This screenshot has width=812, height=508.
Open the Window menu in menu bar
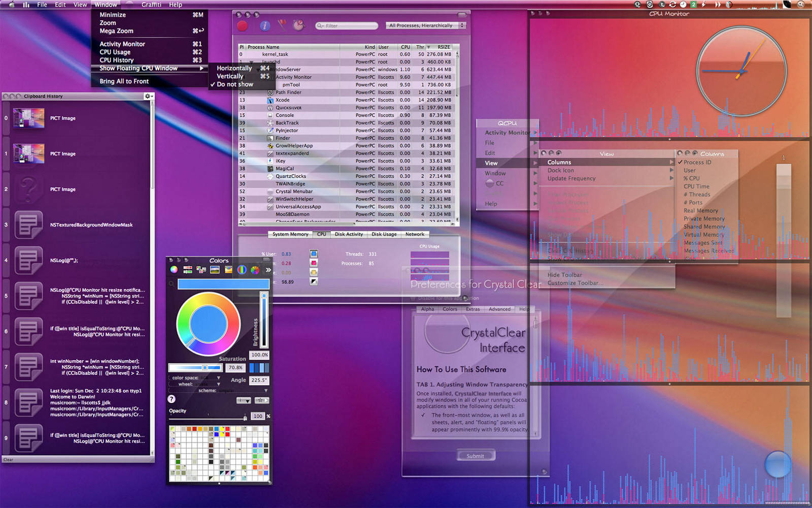tap(106, 4)
